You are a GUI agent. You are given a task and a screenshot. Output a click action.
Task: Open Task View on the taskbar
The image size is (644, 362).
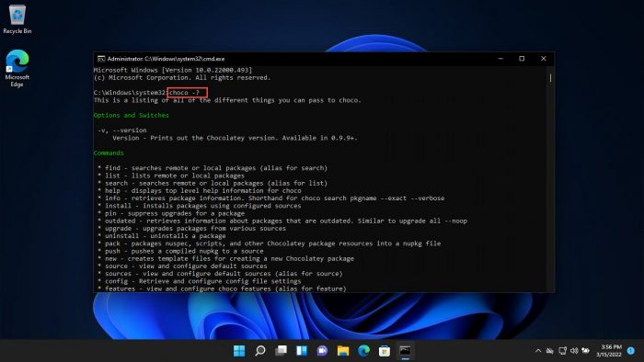pyautogui.click(x=281, y=351)
